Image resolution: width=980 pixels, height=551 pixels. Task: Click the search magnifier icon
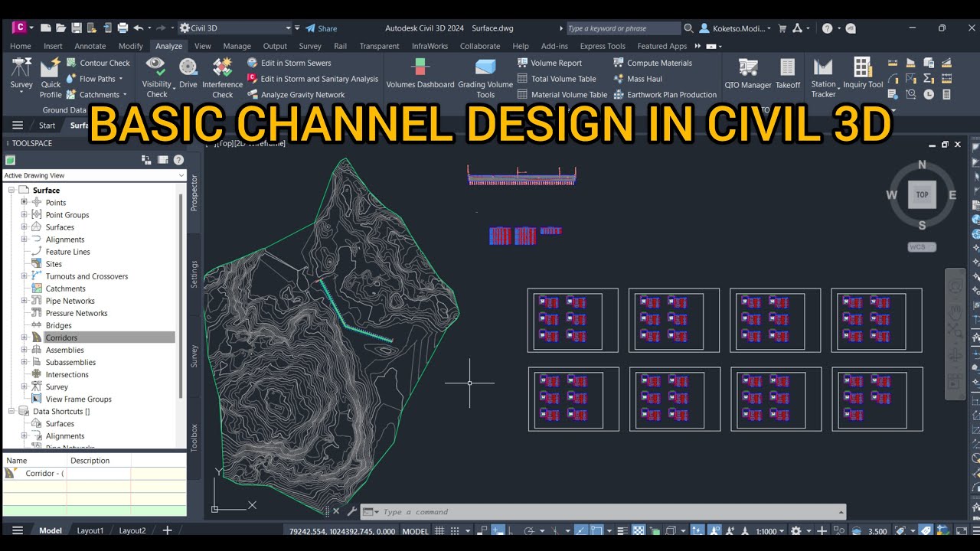[x=688, y=28]
